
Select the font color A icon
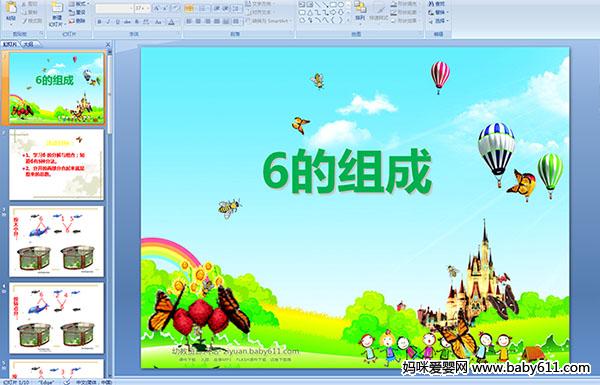click(x=171, y=22)
